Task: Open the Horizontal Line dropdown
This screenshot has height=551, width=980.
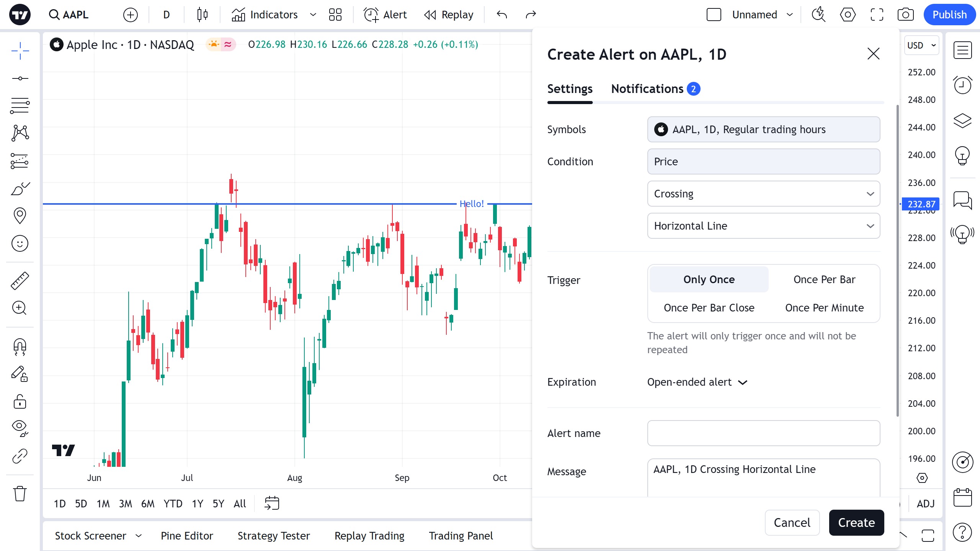Action: coord(763,226)
